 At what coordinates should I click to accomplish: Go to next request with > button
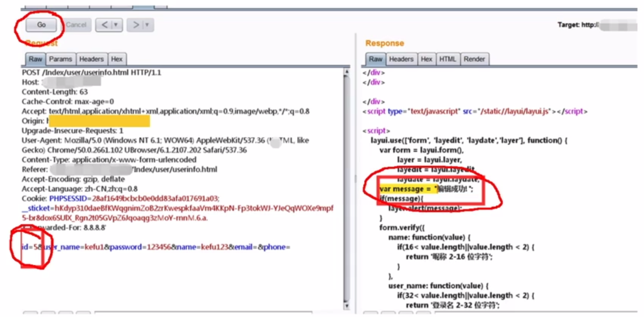coord(135,25)
